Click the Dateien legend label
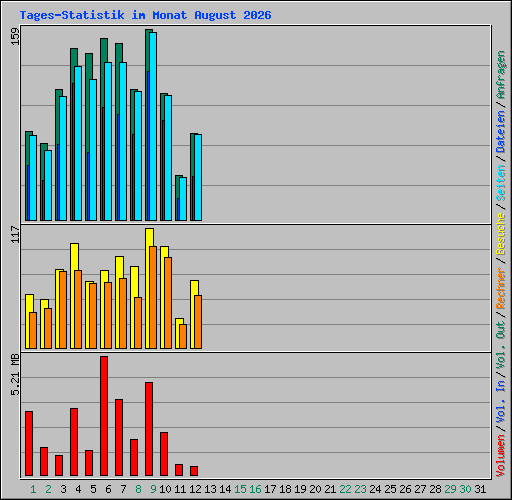Viewport: 512px width, 500px height. pyautogui.click(x=500, y=132)
